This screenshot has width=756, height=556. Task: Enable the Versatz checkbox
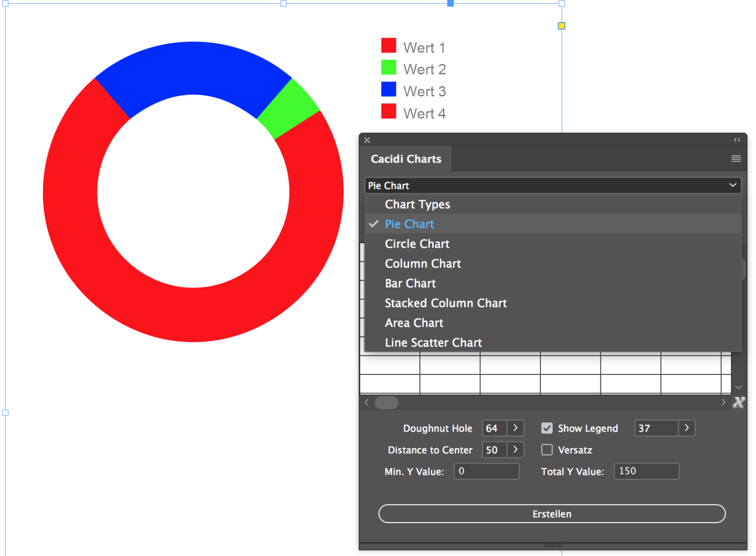[547, 450]
